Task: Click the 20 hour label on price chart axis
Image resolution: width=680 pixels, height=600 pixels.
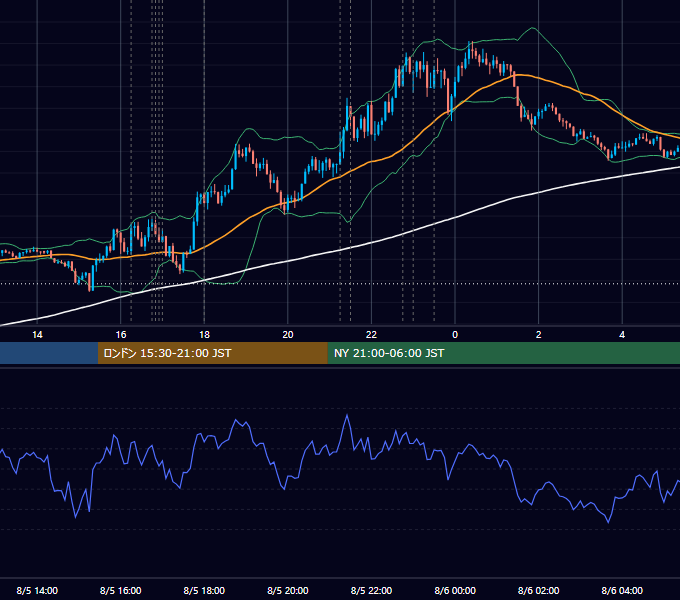Action: coord(288,335)
